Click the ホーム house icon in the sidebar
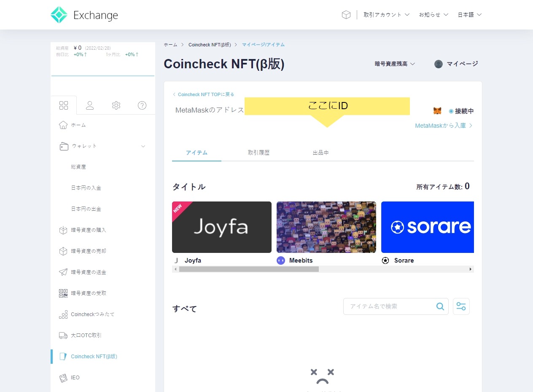The width and height of the screenshot is (533, 392). pos(63,125)
